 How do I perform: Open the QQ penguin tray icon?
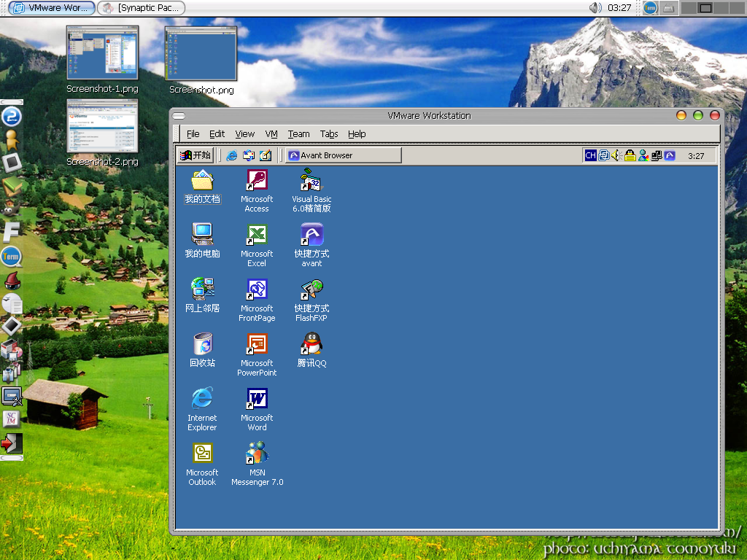coord(630,155)
